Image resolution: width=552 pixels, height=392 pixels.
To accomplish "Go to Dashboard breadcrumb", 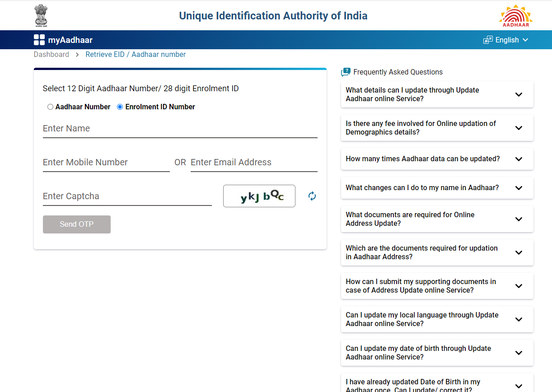I will (x=51, y=55).
